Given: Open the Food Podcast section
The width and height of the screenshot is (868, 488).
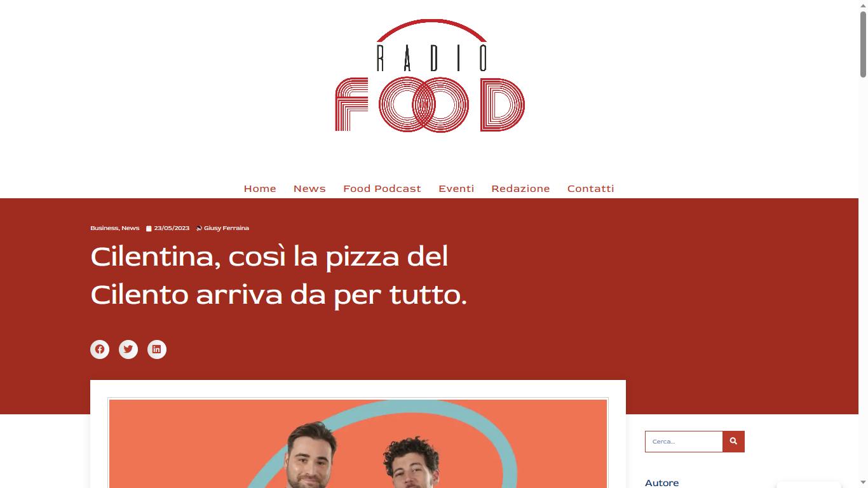Looking at the screenshot, I should click(382, 189).
